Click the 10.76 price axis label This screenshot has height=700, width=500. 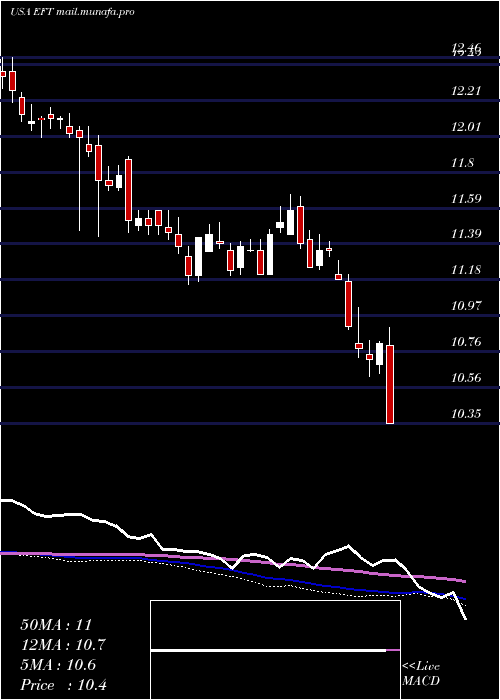tap(466, 342)
